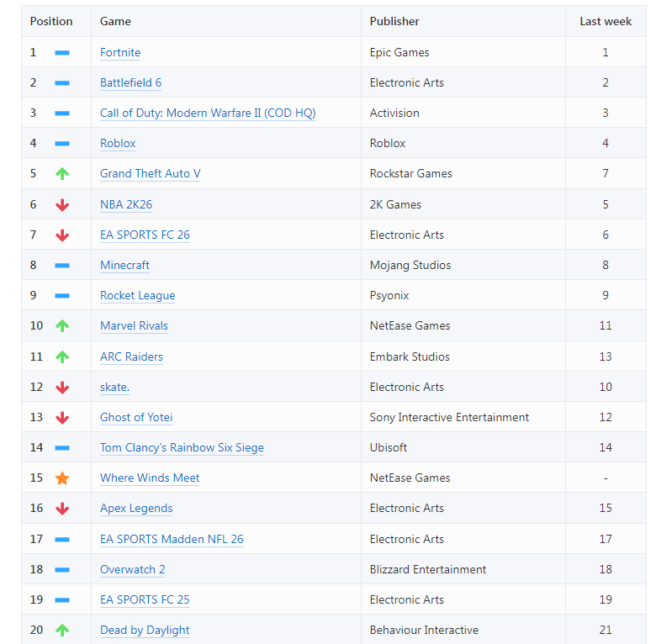Image resolution: width=656 pixels, height=644 pixels.
Task: Visit the NBA 2K26 game page
Action: coord(126,204)
